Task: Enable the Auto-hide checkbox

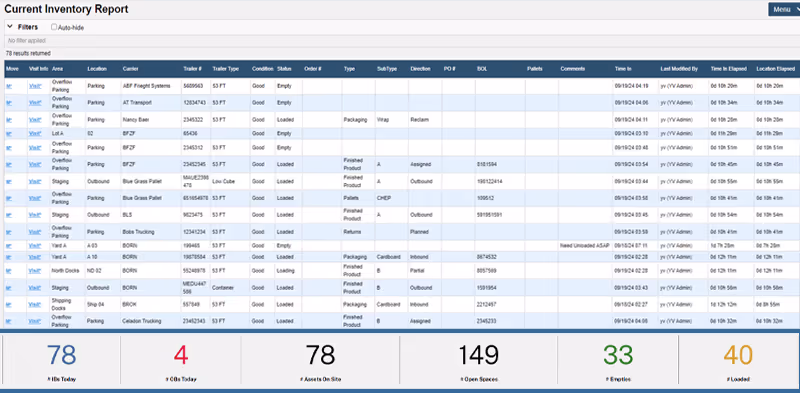Action: [54, 27]
